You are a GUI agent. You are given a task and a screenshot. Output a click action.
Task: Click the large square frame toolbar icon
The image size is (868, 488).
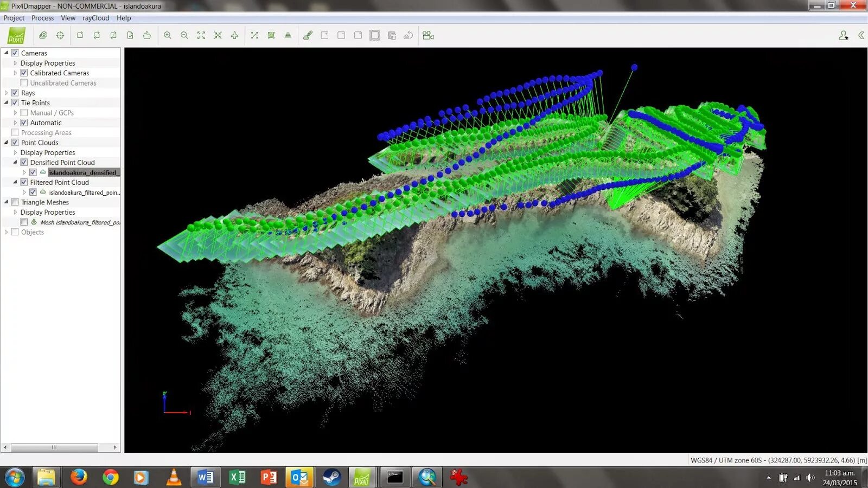(375, 35)
